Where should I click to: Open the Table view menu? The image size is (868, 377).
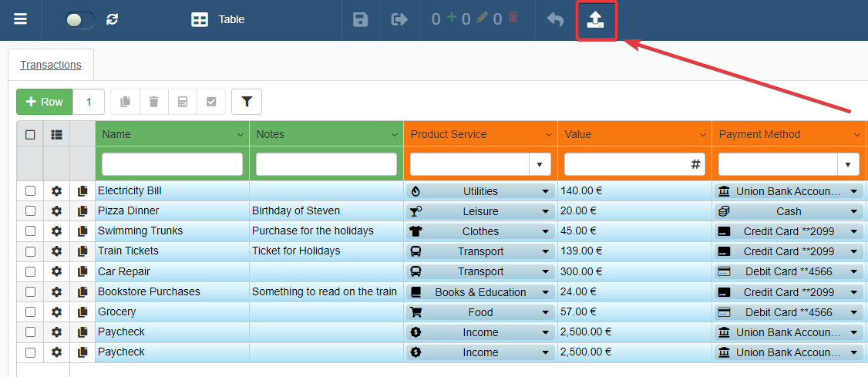click(x=219, y=20)
